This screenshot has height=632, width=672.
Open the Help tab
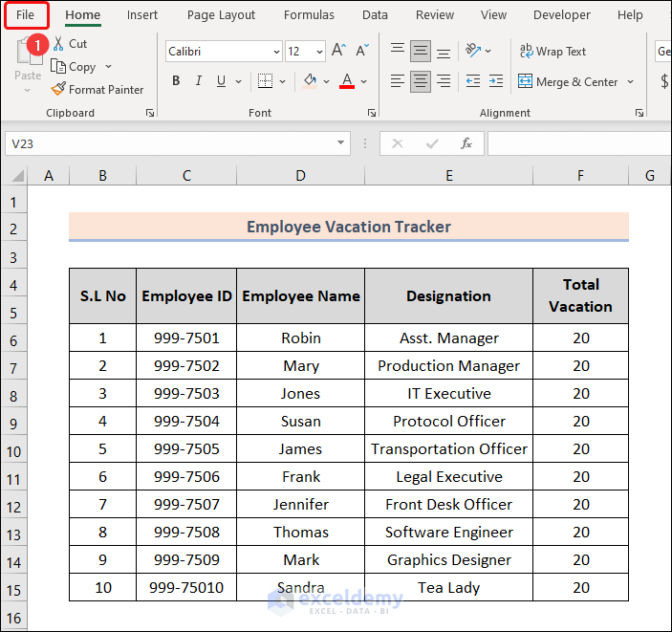(x=630, y=15)
